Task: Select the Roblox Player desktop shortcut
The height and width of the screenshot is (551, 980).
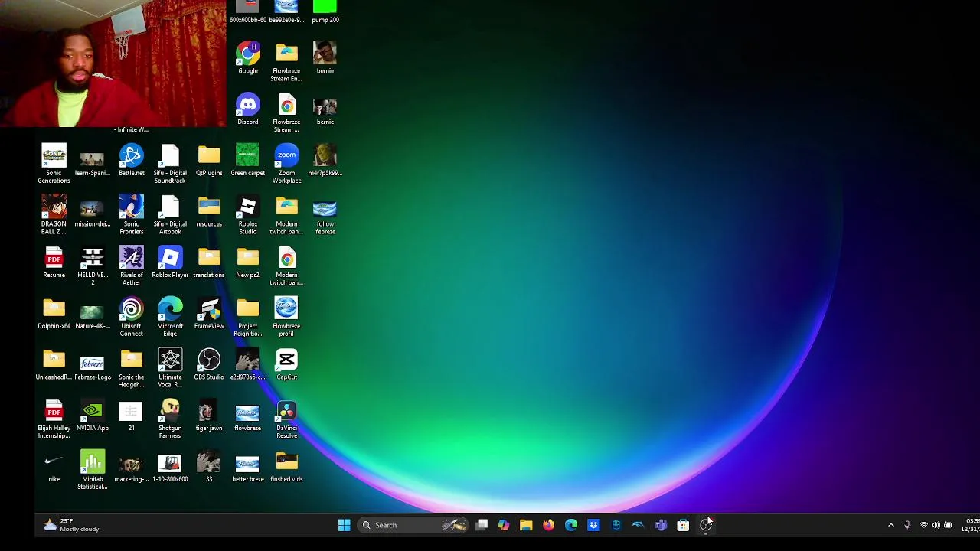Action: point(170,262)
